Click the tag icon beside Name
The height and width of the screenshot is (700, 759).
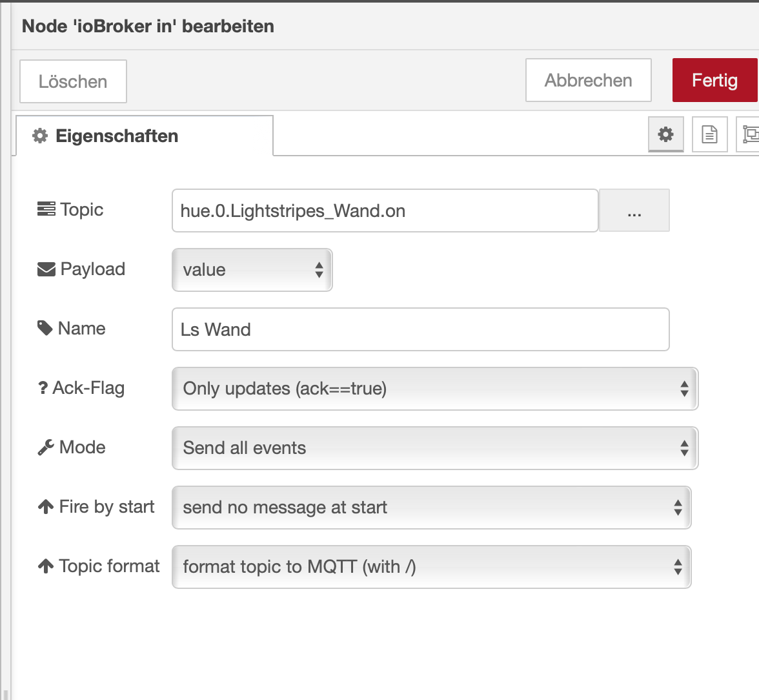tap(45, 329)
